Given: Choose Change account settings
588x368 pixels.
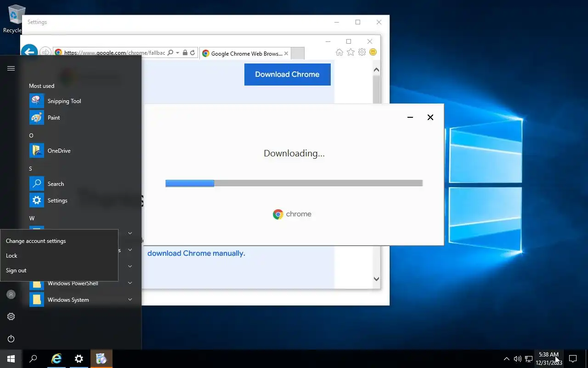Looking at the screenshot, I should (x=59, y=241).
